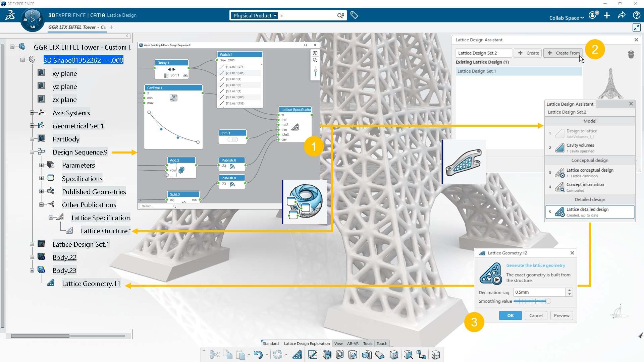Click the Cut scissors icon
Viewport: 644px width, 362px height.
[215, 355]
